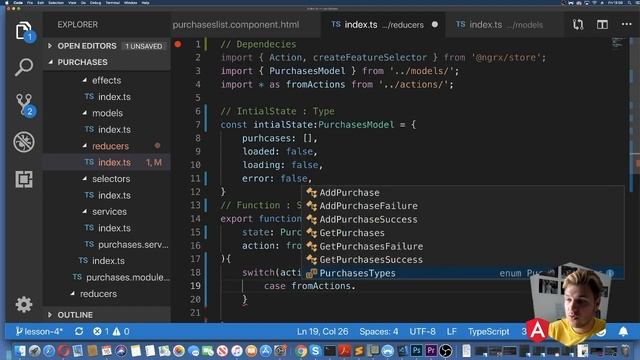Open the Debug view in activity bar
This screenshot has height=360, width=640.
[24, 142]
